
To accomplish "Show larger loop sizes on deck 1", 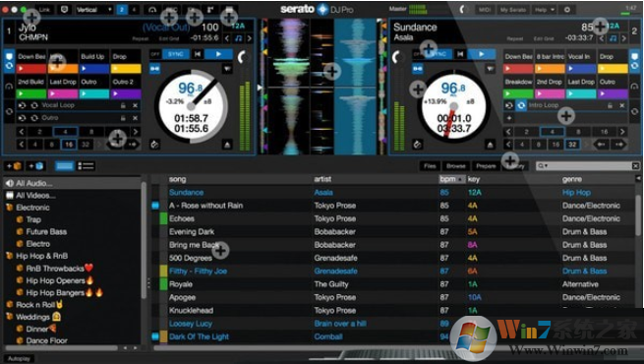I will 135,132.
